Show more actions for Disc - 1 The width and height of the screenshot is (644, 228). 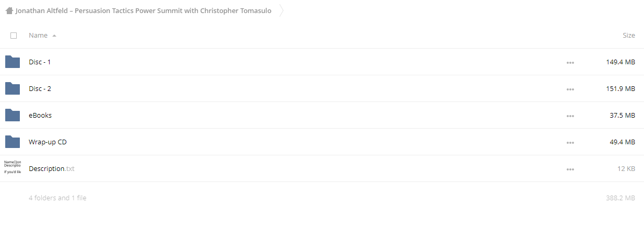(x=570, y=62)
